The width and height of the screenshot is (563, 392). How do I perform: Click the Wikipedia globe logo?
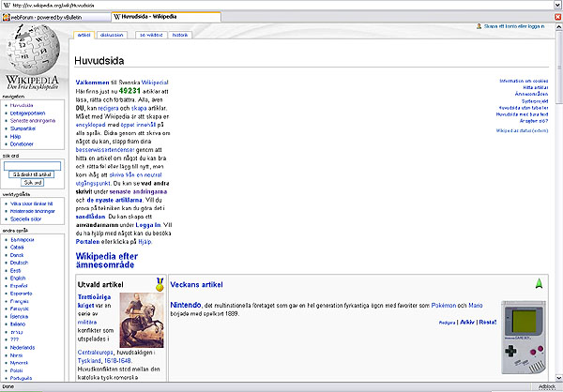pyautogui.click(x=33, y=49)
